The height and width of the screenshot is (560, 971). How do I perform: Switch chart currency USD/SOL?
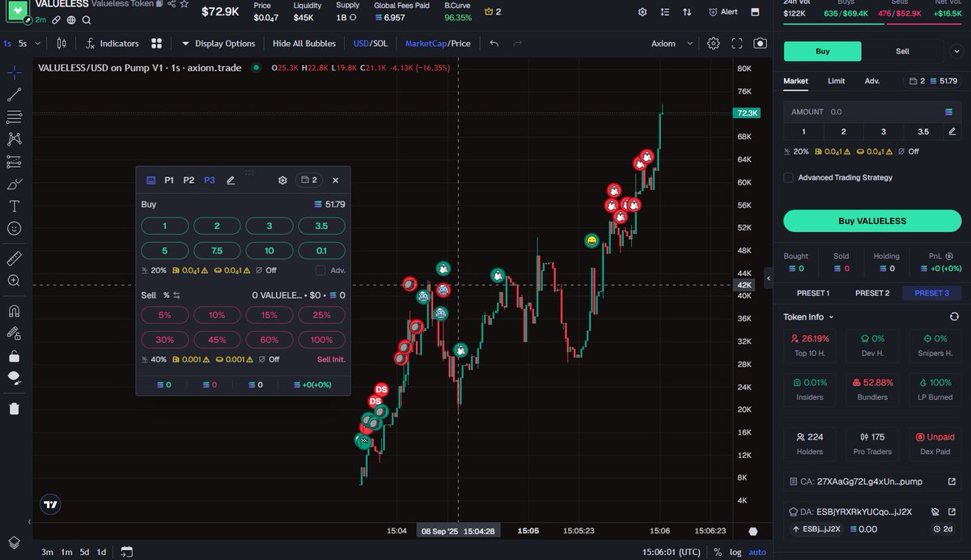pos(371,44)
